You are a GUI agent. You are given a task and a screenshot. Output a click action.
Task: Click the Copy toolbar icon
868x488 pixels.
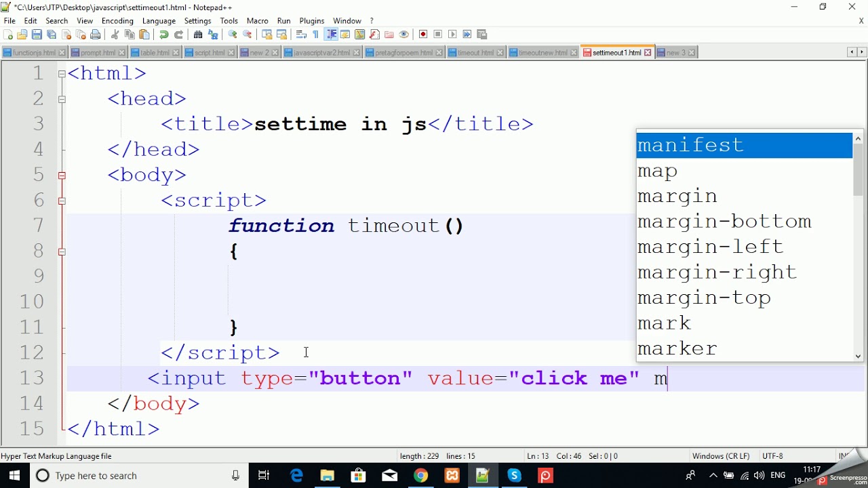130,35
